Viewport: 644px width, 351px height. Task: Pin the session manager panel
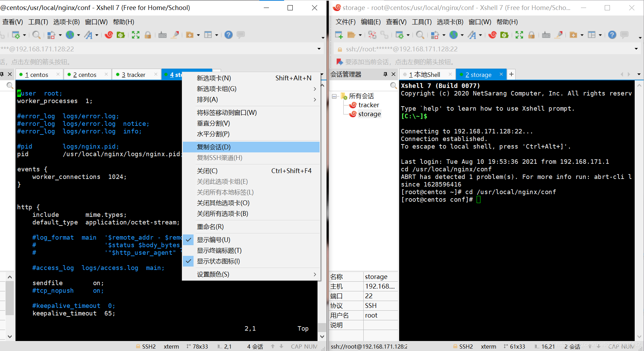coord(385,74)
